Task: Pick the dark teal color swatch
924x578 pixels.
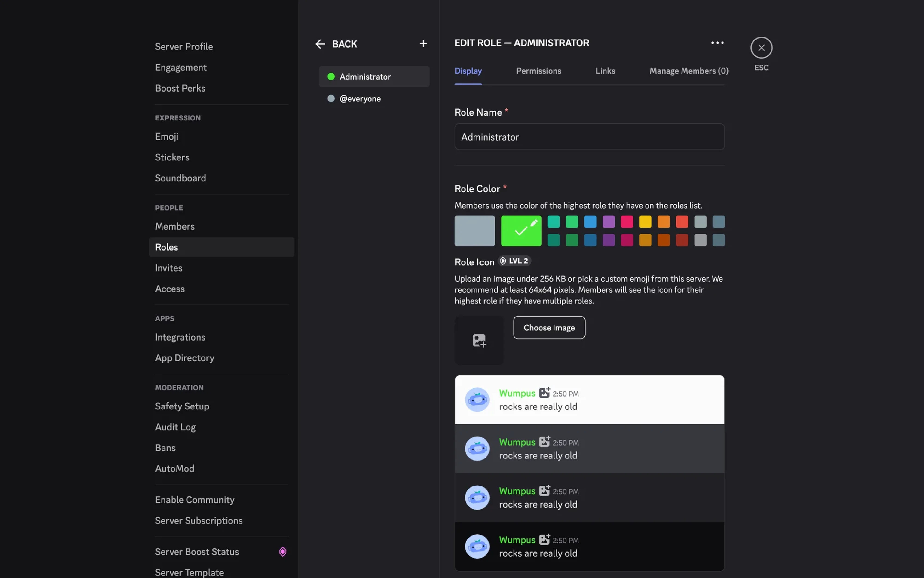Action: point(554,240)
